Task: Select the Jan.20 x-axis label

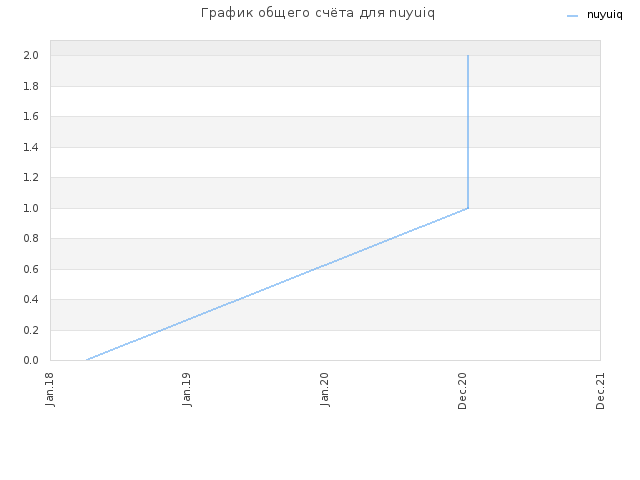Action: coord(324,389)
